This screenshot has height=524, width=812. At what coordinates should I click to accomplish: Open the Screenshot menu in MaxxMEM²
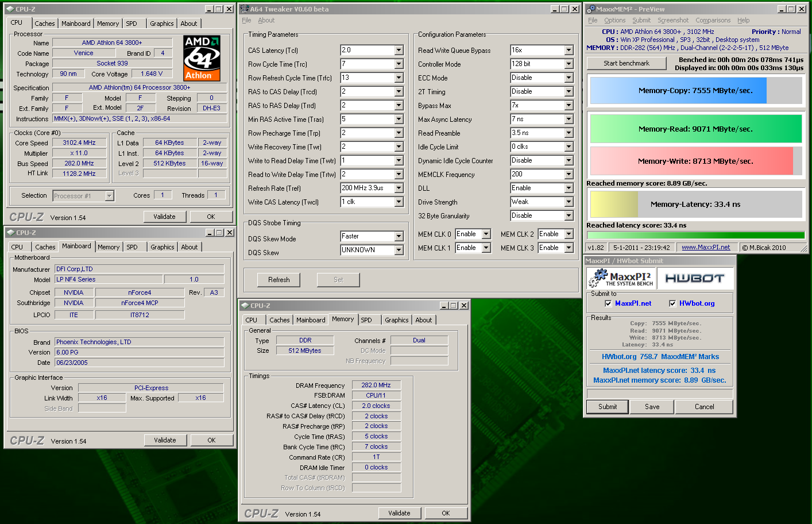[674, 20]
